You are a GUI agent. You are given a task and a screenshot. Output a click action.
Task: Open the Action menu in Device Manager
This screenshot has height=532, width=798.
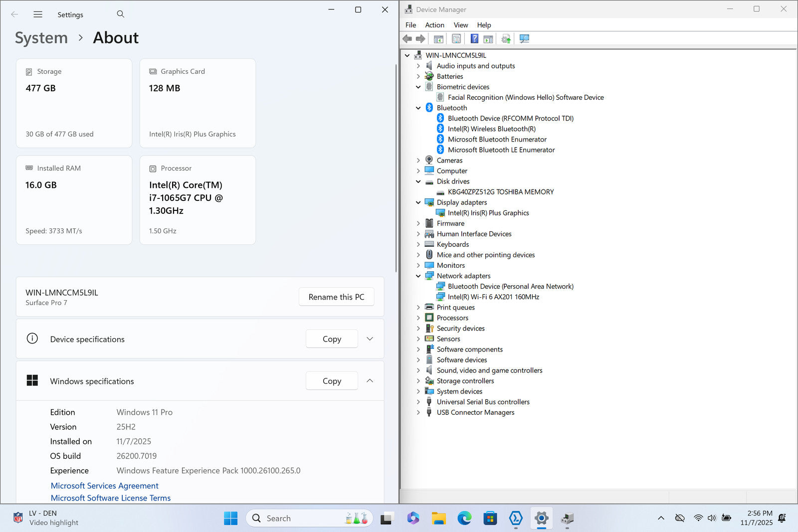[434, 25]
